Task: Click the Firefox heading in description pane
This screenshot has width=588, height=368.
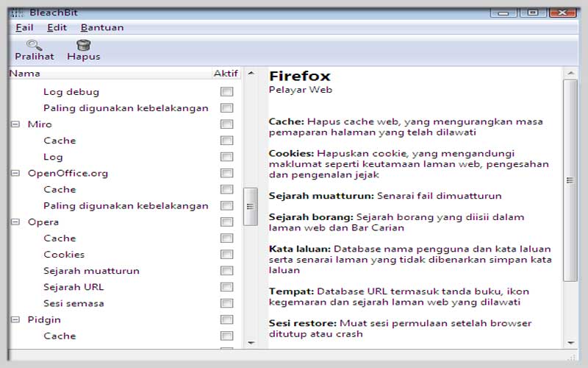Action: point(300,77)
